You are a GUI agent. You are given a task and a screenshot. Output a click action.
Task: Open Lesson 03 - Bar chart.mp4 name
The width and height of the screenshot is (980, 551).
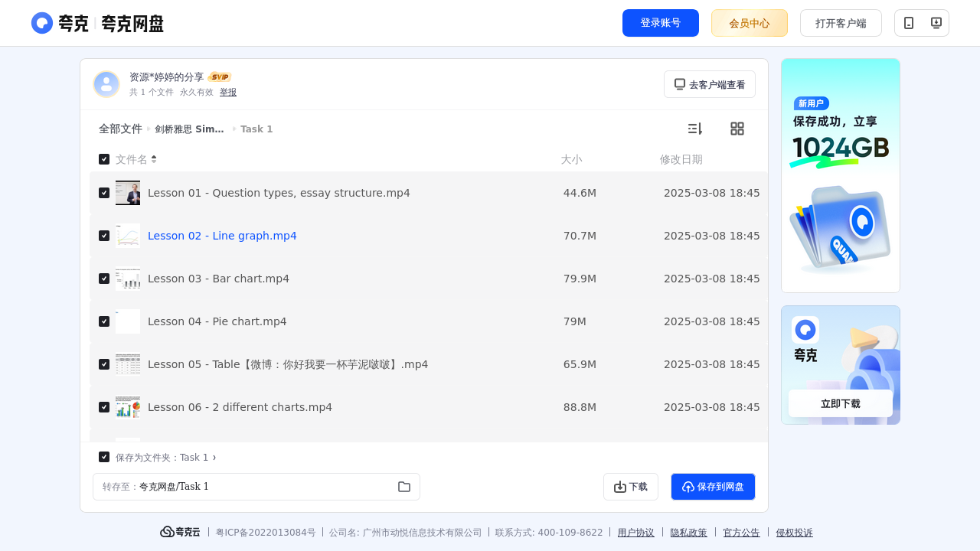tap(218, 279)
